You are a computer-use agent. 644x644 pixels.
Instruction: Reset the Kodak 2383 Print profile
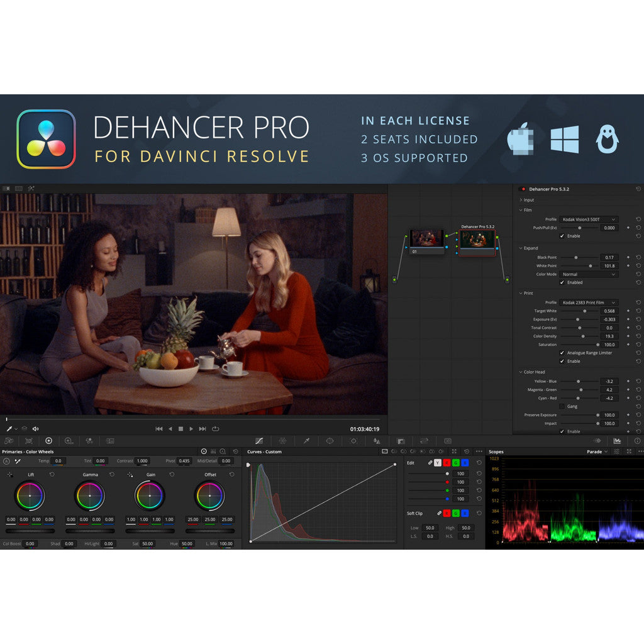coord(638,303)
